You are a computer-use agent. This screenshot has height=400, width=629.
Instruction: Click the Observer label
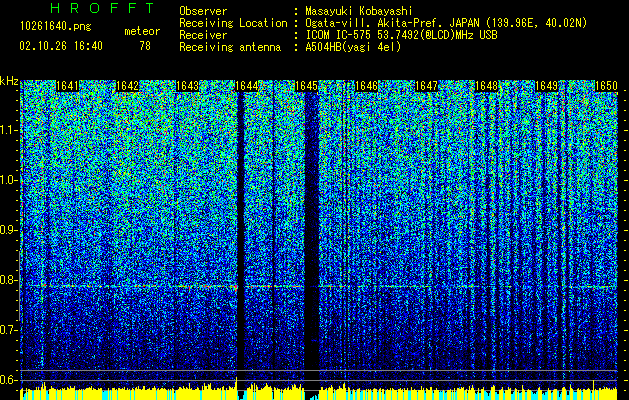[x=203, y=11]
